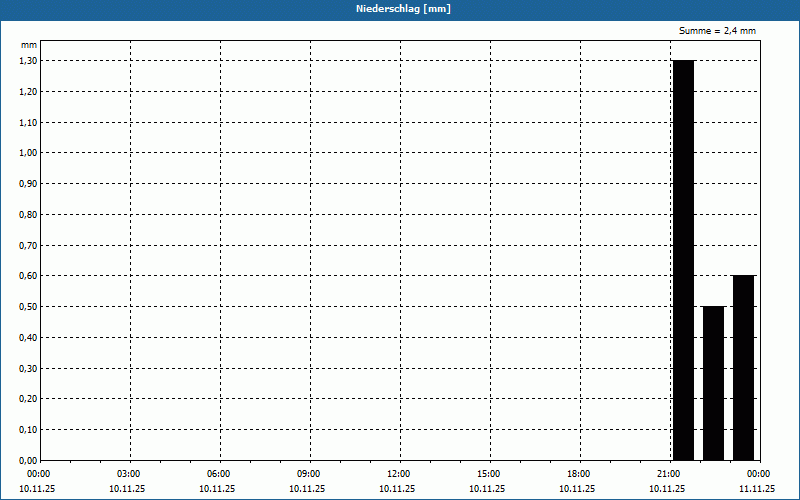Select the 15:00 time axis label
The width and height of the screenshot is (800, 500).
[x=489, y=474]
